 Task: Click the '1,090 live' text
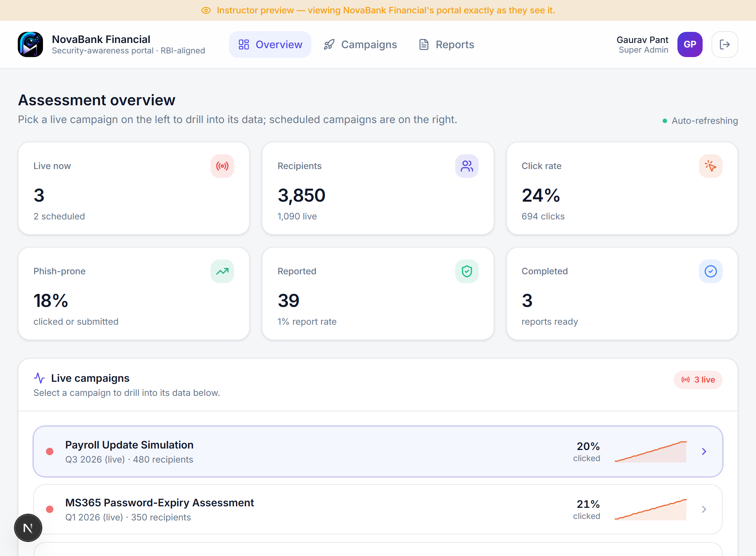297,216
